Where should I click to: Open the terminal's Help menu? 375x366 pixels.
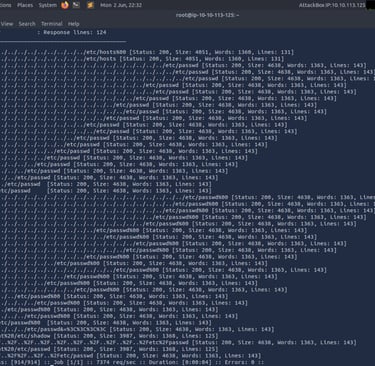[74, 24]
